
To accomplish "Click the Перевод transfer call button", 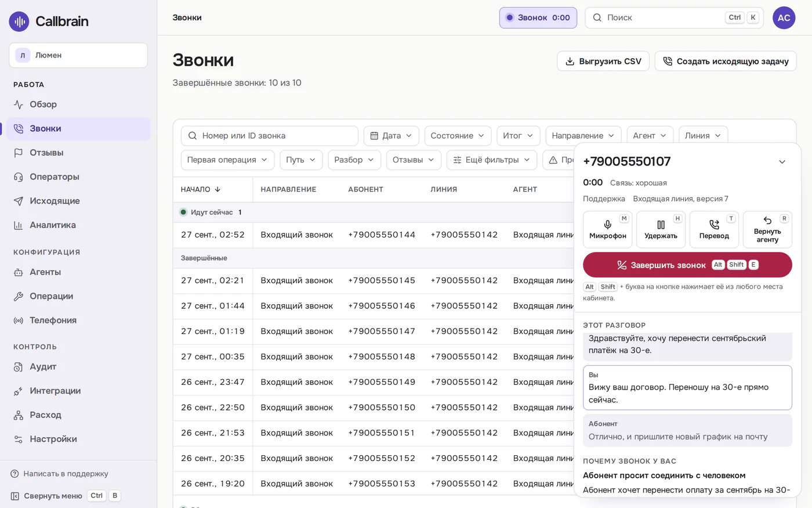I will point(714,230).
